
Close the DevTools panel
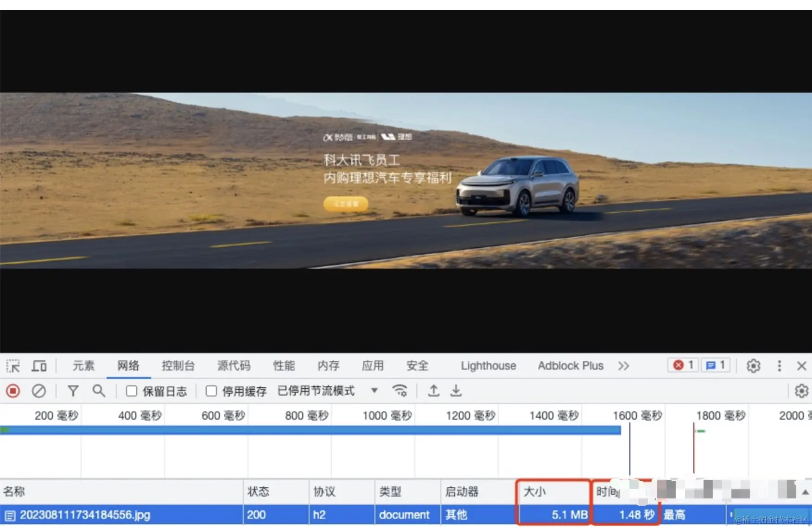pos(802,366)
